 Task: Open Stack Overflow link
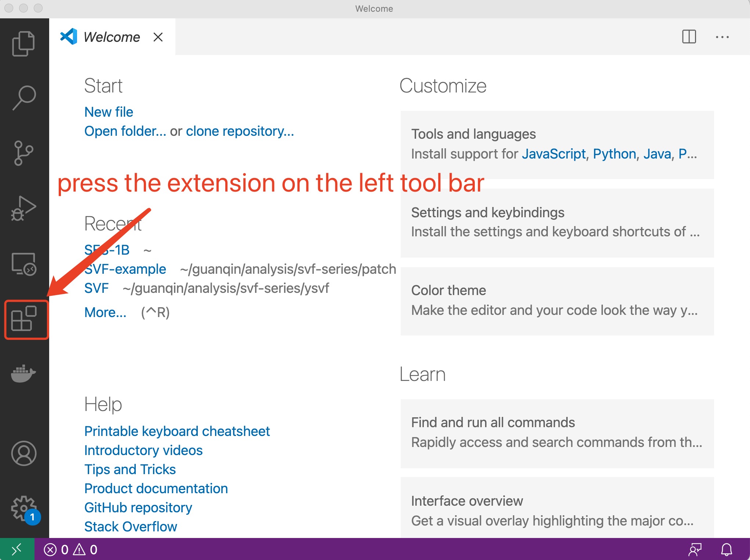point(131,527)
